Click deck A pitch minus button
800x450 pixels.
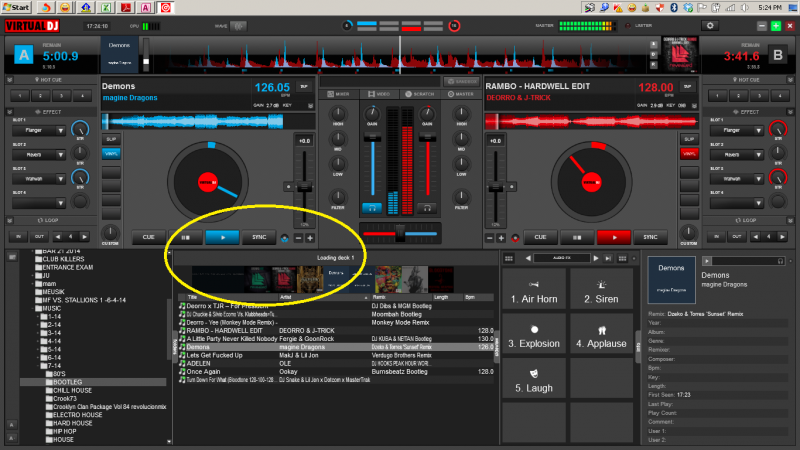pyautogui.click(x=299, y=238)
